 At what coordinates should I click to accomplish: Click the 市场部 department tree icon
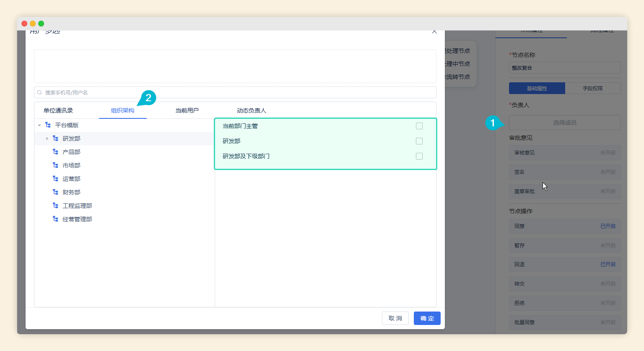pyautogui.click(x=55, y=165)
